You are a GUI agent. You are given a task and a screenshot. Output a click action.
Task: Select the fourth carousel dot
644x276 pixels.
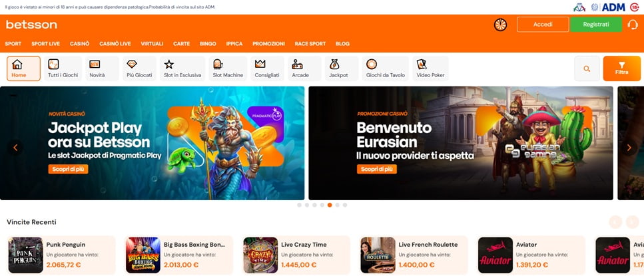322,205
